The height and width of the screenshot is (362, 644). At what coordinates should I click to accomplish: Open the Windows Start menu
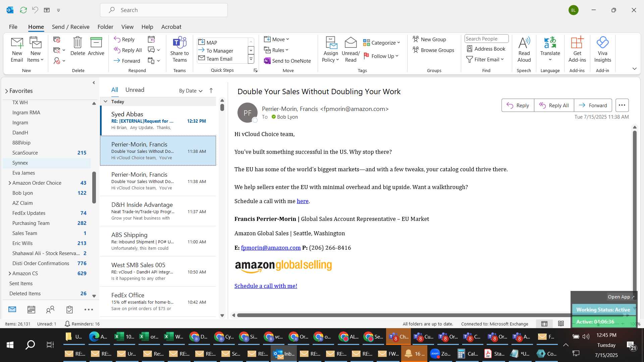(10, 345)
